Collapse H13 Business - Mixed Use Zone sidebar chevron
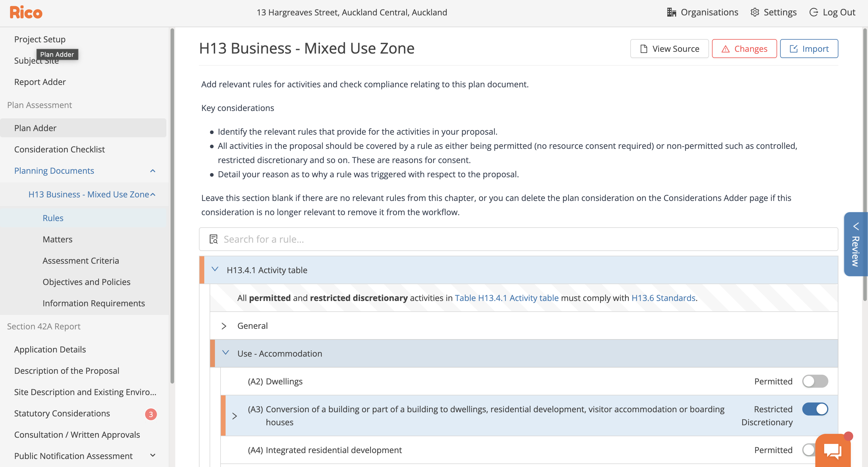This screenshot has height=467, width=868. (x=153, y=195)
